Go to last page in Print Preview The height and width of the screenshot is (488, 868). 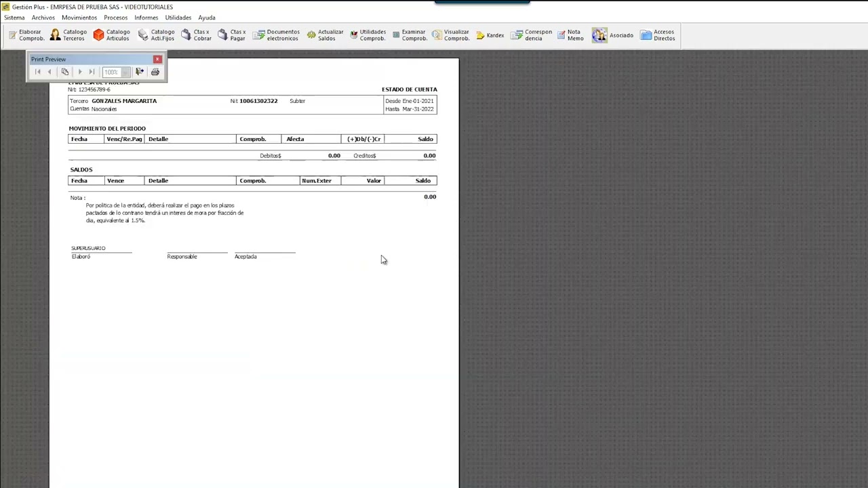(x=92, y=72)
